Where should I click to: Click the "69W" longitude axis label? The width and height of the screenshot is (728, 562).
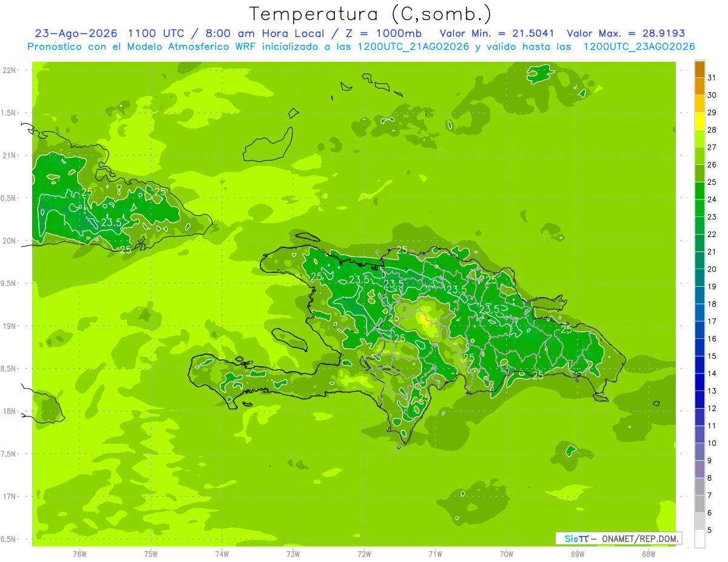click(578, 554)
